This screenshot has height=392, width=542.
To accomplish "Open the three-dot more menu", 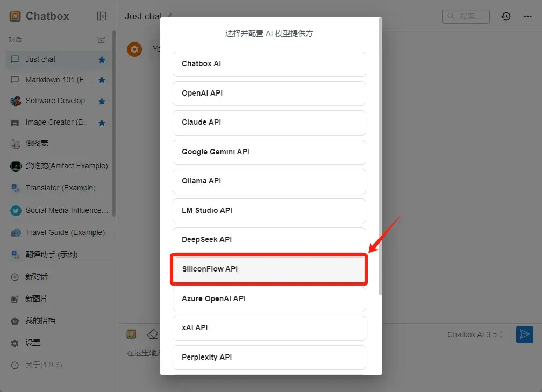I will click(x=527, y=16).
